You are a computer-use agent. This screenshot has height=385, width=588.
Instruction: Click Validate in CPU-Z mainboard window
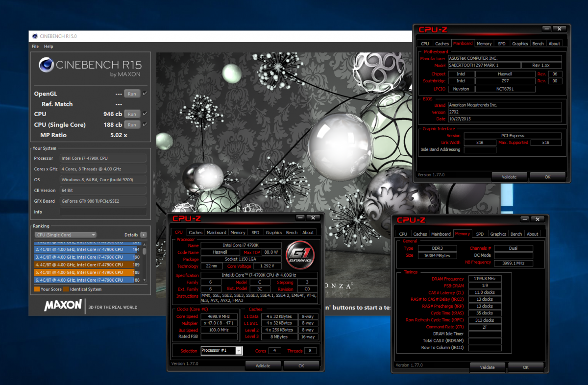509,176
